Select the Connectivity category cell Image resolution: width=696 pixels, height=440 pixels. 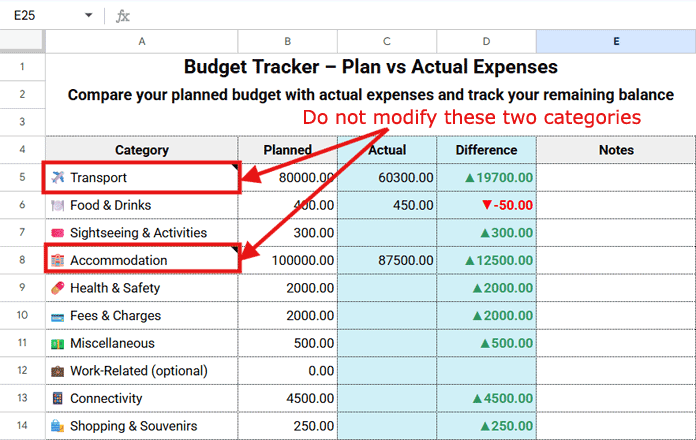[x=142, y=398]
